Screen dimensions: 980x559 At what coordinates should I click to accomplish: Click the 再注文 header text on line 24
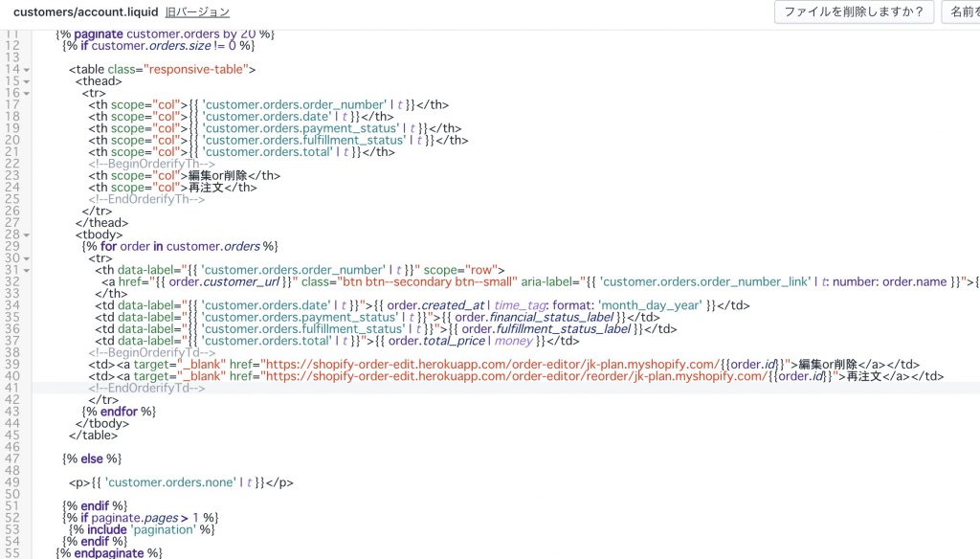tap(205, 188)
